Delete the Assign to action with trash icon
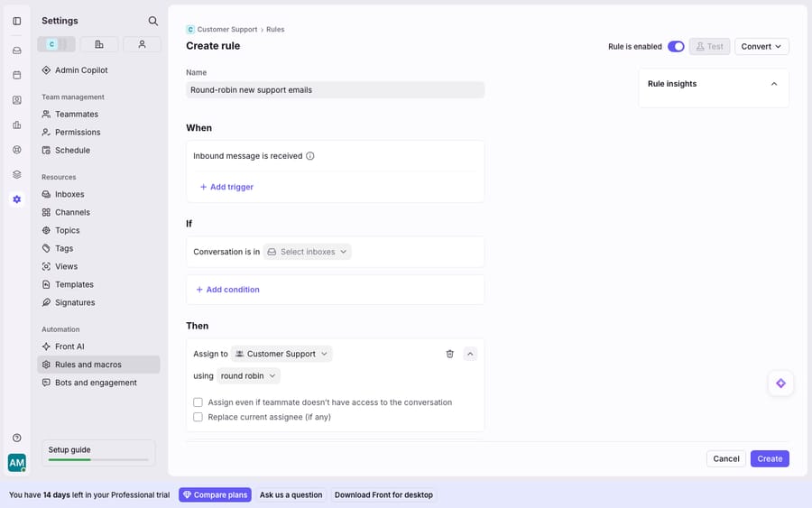This screenshot has height=508, width=812. (x=449, y=354)
